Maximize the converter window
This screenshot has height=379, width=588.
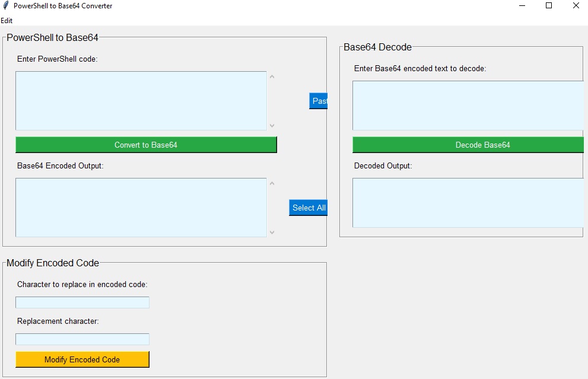coord(549,5)
